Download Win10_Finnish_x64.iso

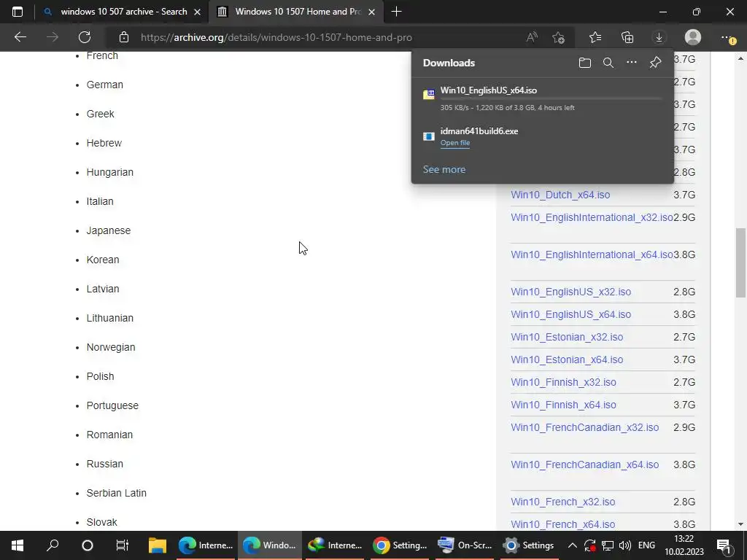(x=564, y=405)
